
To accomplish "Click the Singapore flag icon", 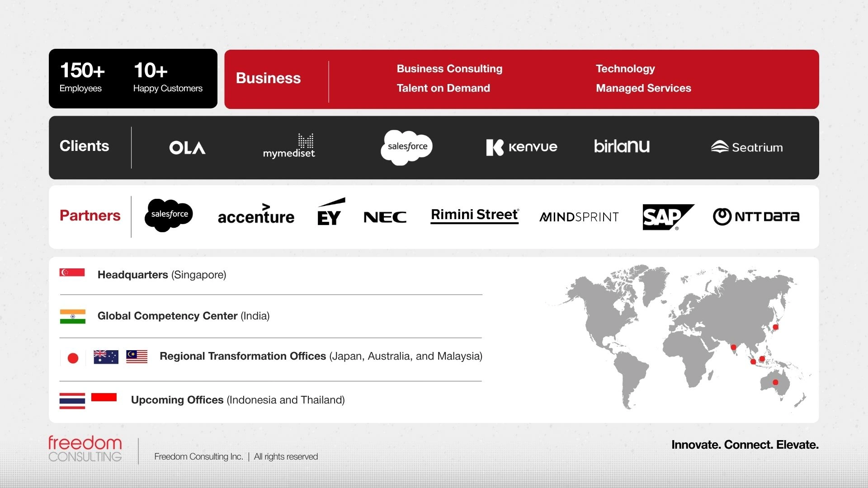I will click(72, 272).
